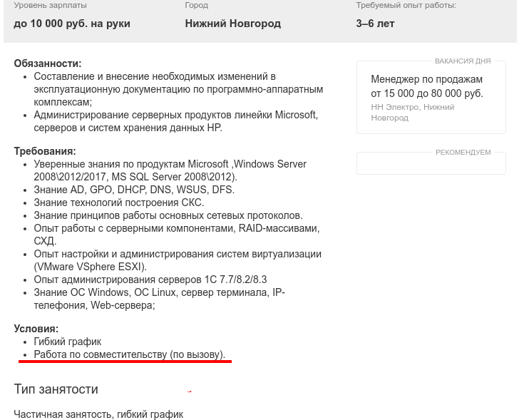Click the Частичная занятость, гибкий график text
This screenshot has height=420, width=519.
tap(98, 414)
